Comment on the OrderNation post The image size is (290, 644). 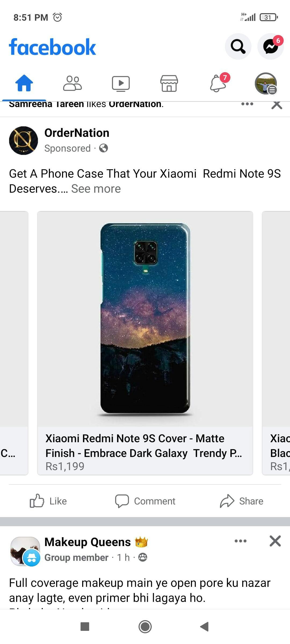pos(145,501)
